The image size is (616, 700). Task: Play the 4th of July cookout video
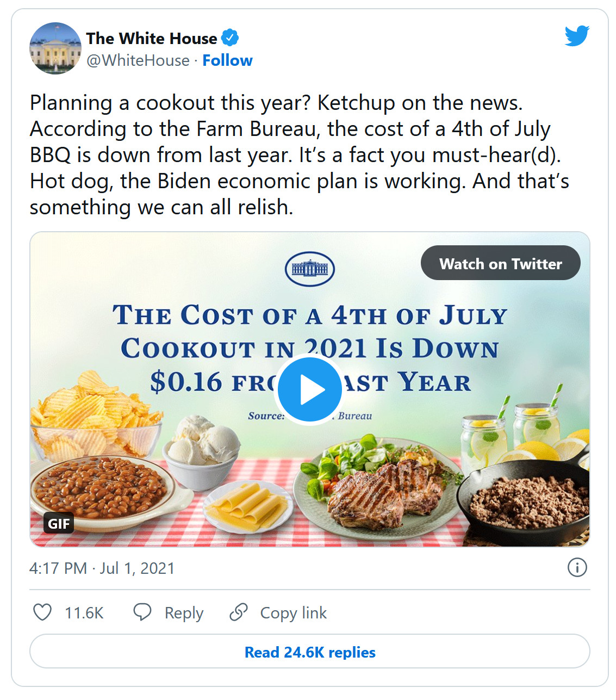click(x=309, y=389)
